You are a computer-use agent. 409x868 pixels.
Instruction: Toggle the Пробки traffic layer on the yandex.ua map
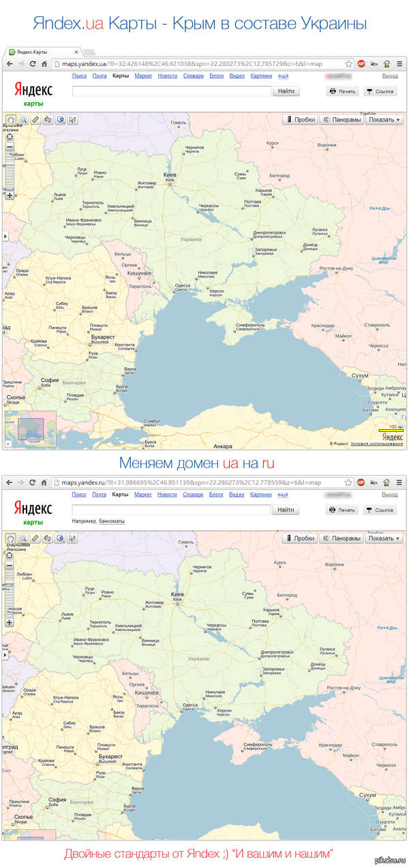[301, 119]
